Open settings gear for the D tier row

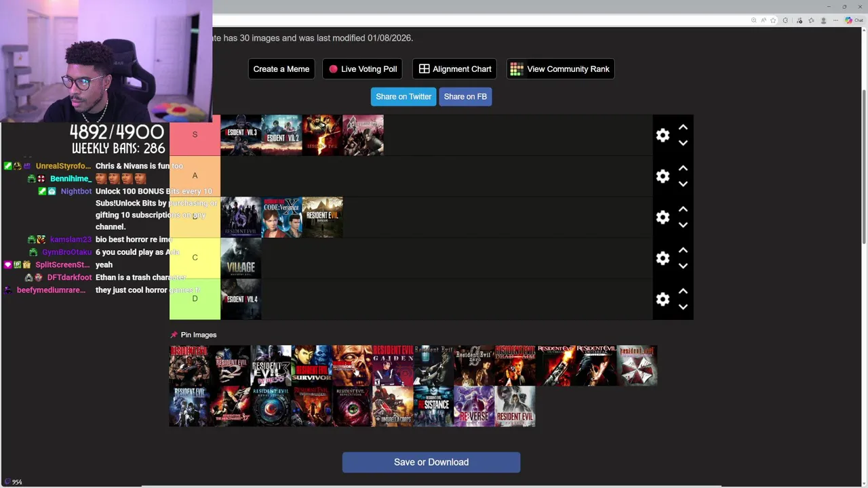663,299
